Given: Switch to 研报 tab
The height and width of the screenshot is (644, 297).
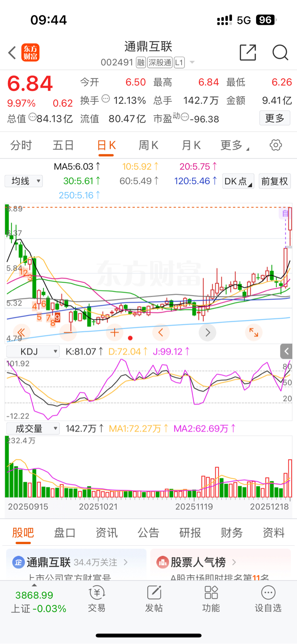Looking at the screenshot, I should [x=190, y=533].
